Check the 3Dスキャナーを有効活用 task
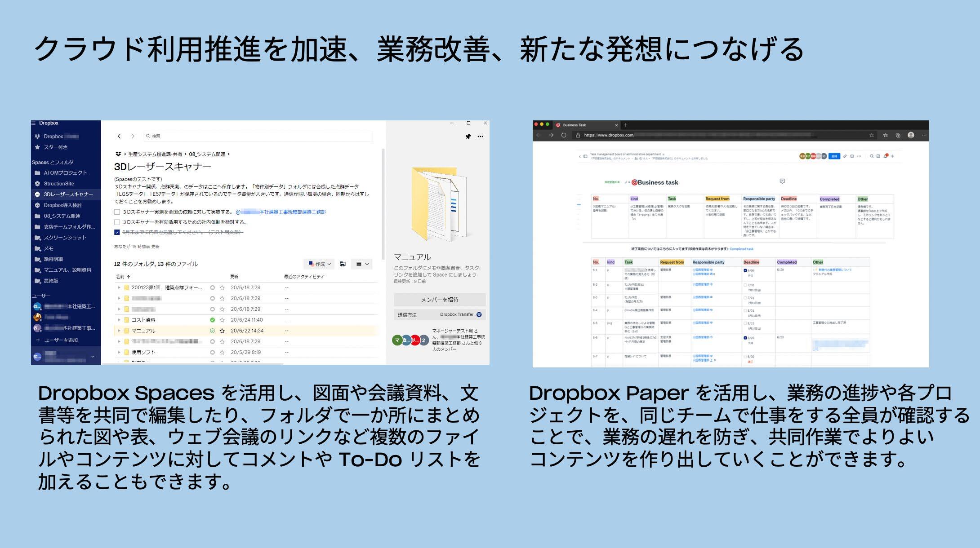980x548 pixels. click(x=117, y=222)
